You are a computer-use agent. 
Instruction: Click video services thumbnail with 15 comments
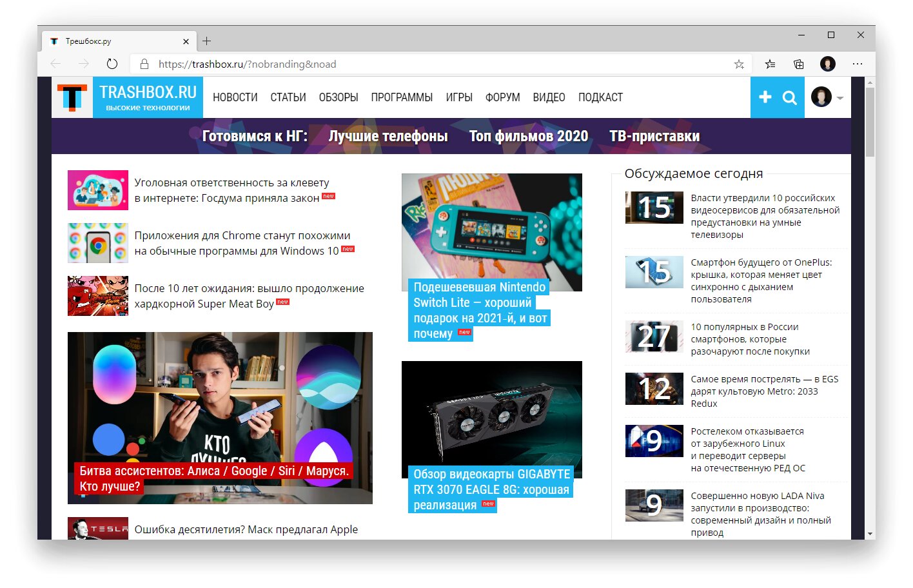(x=654, y=208)
